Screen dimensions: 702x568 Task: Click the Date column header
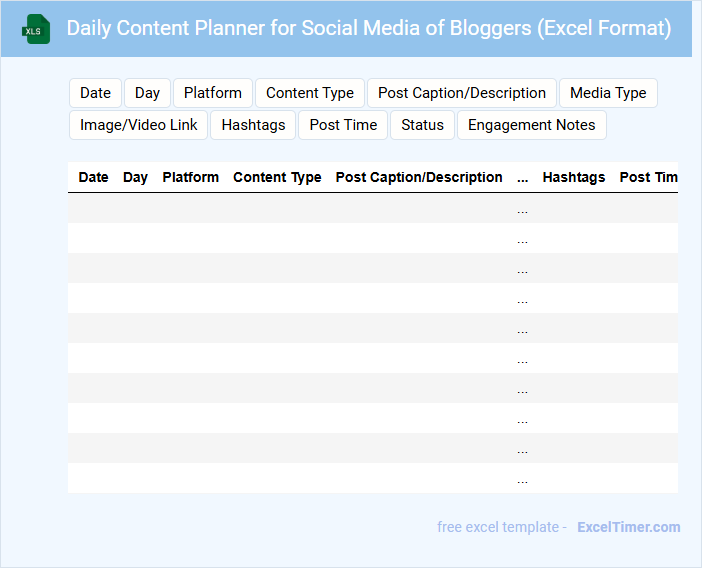[93, 177]
